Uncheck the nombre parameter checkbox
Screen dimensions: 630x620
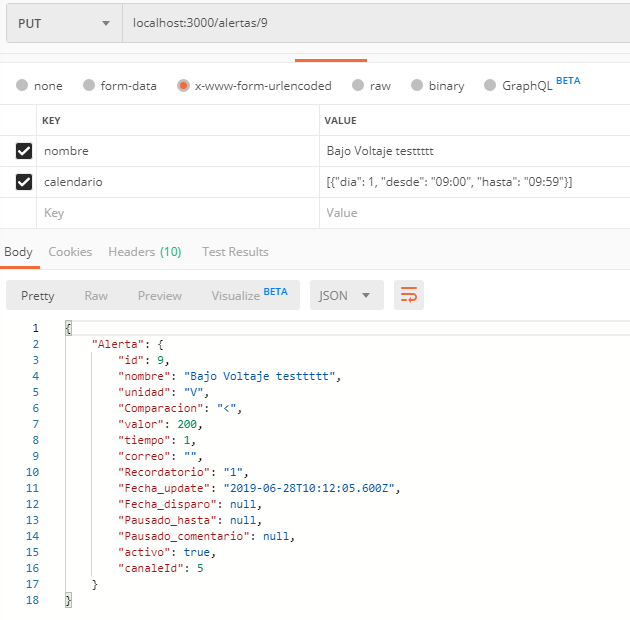24,151
